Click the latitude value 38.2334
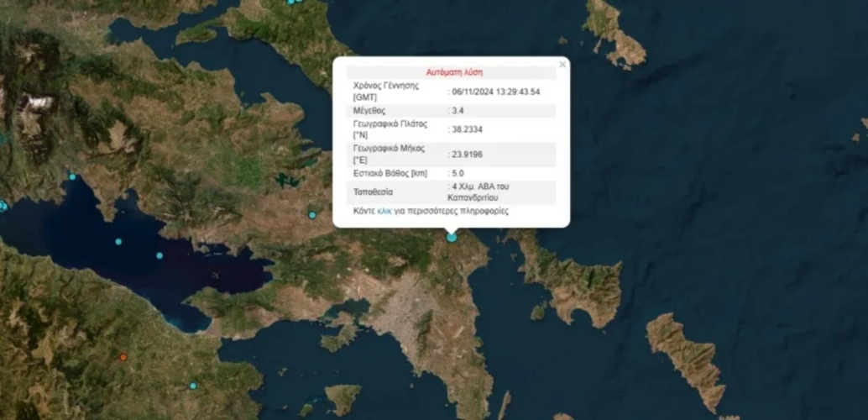The width and height of the screenshot is (868, 420). (467, 129)
